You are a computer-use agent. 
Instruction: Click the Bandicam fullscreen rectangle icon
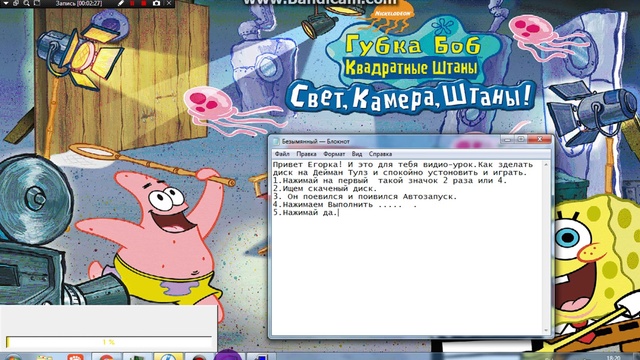(x=37, y=3)
